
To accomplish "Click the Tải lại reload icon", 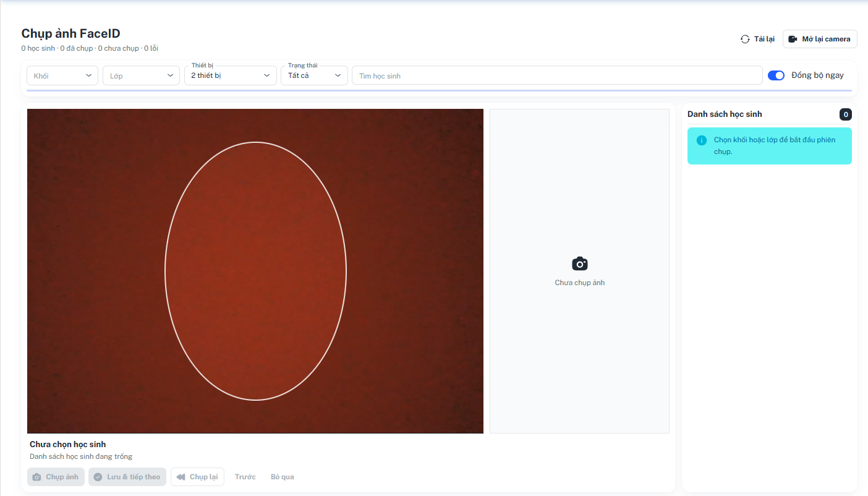I will click(745, 39).
